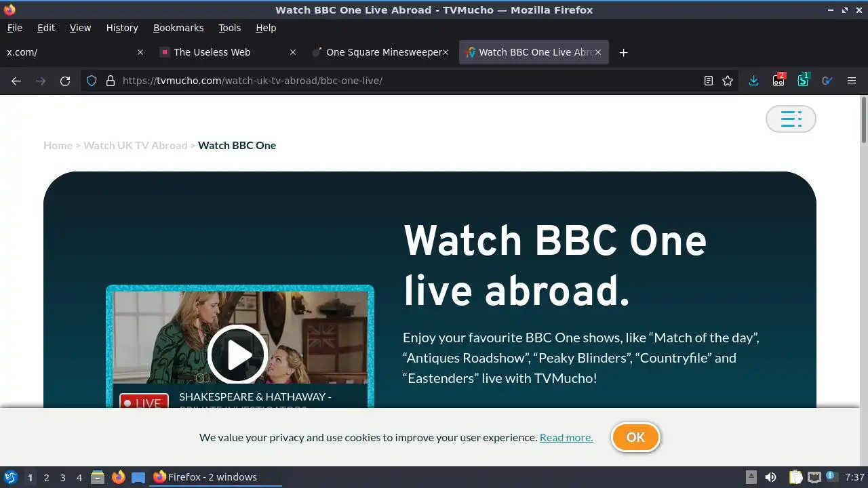Click the page vertical scrollbar thumb
Viewport: 868px width, 488px height.
[x=864, y=120]
